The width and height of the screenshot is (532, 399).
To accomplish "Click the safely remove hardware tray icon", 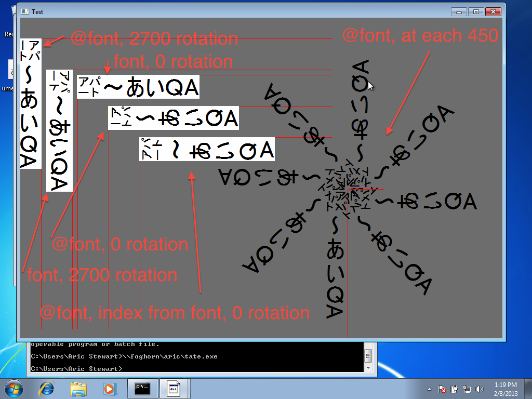I will [454, 389].
